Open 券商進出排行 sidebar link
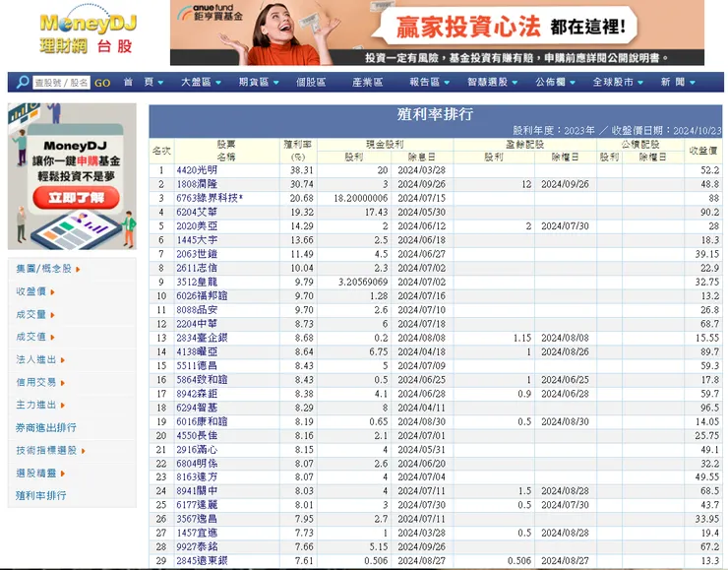Screen dimensions: 728x570 pos(45,428)
